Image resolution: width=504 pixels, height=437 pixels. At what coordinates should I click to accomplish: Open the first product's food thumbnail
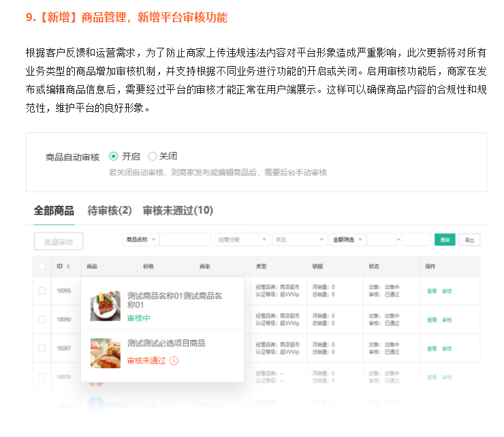coord(106,306)
